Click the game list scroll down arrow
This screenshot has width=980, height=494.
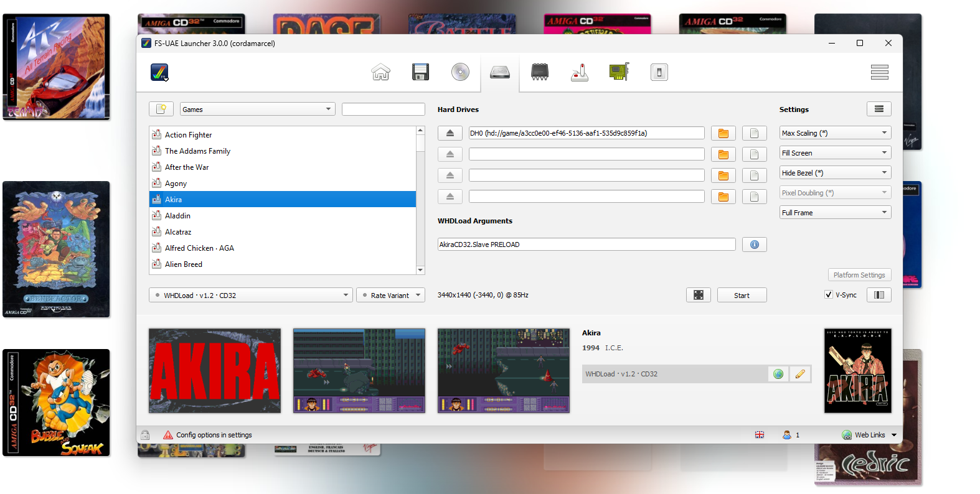coord(420,270)
